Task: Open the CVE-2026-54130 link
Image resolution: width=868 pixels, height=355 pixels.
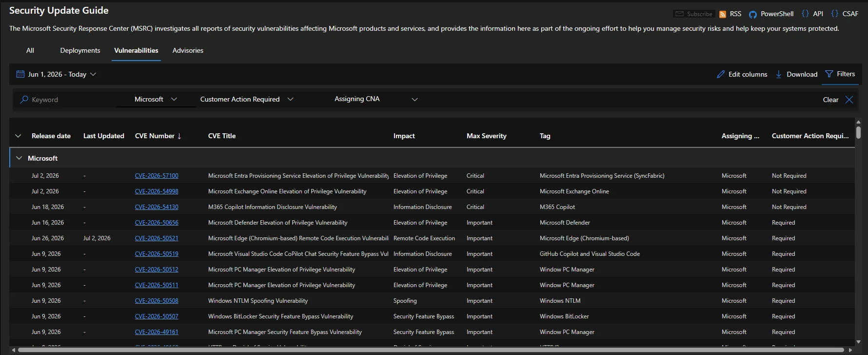Action: [x=157, y=207]
